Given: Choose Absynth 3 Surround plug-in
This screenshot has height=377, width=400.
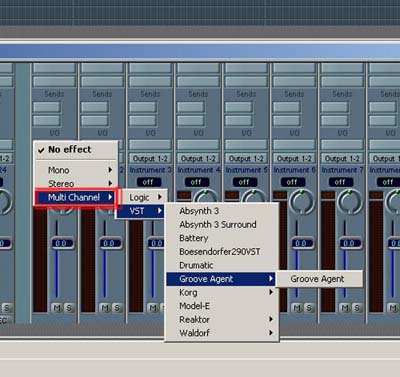Looking at the screenshot, I should pyautogui.click(x=221, y=225).
